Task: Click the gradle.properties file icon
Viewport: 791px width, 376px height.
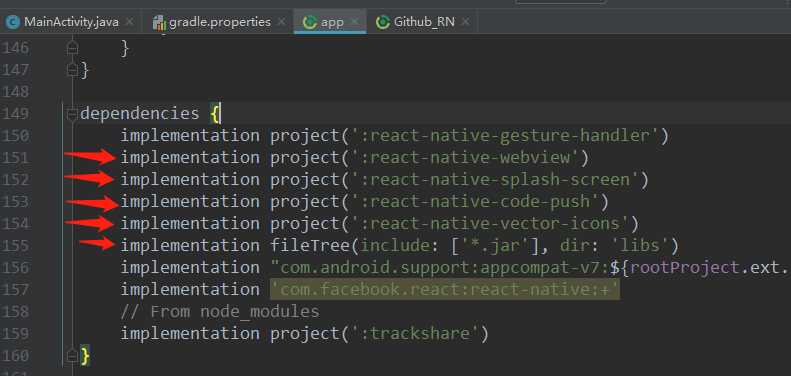Action: click(159, 23)
